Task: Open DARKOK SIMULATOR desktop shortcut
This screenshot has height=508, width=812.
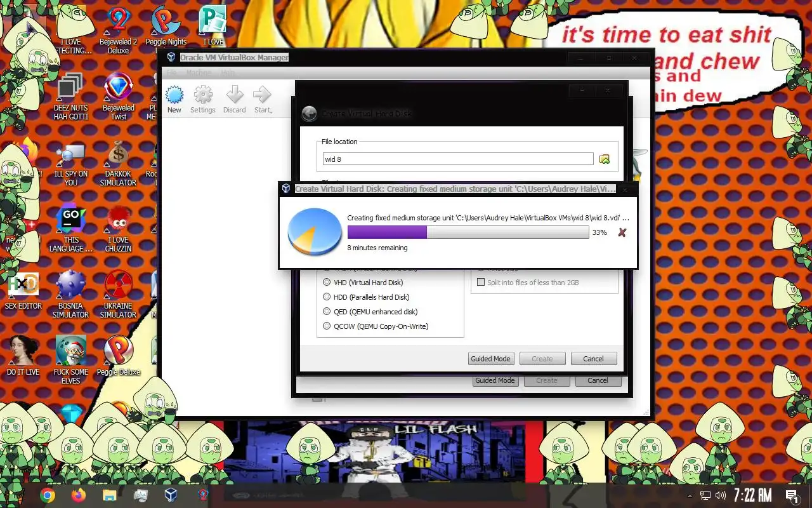Action: (x=118, y=163)
